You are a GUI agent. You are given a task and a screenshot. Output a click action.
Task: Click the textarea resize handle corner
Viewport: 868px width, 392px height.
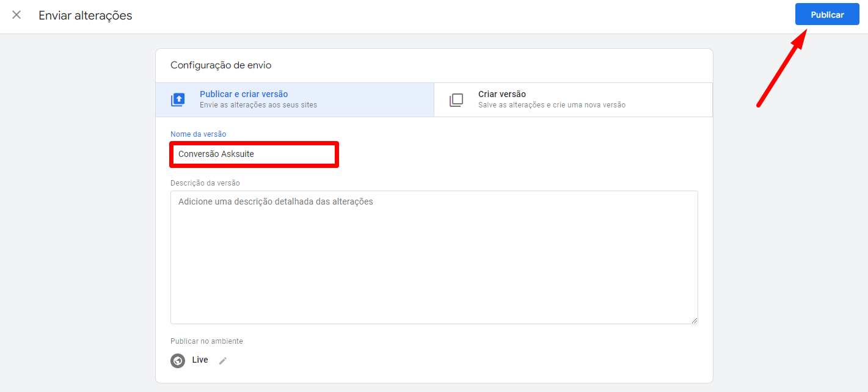click(694, 320)
